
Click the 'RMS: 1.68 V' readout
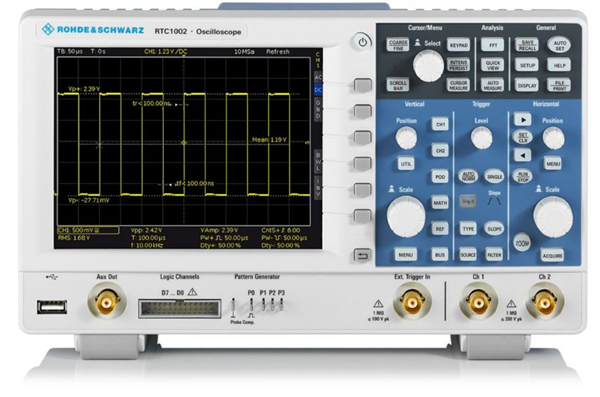click(74, 238)
